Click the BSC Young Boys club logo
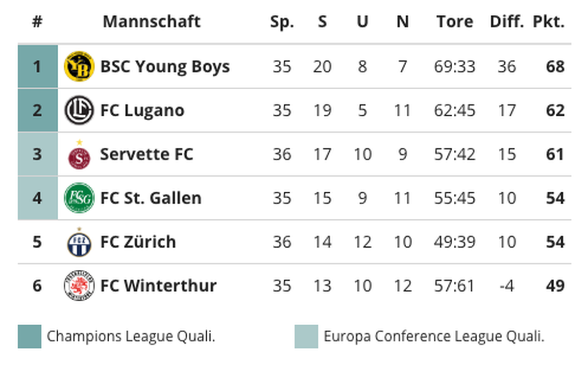588x365 pixels. (79, 66)
